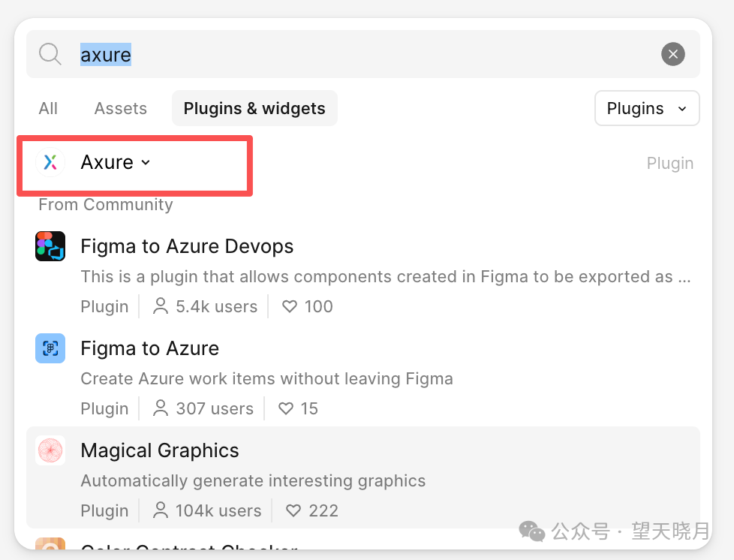Clear the search field with X button

pos(672,54)
